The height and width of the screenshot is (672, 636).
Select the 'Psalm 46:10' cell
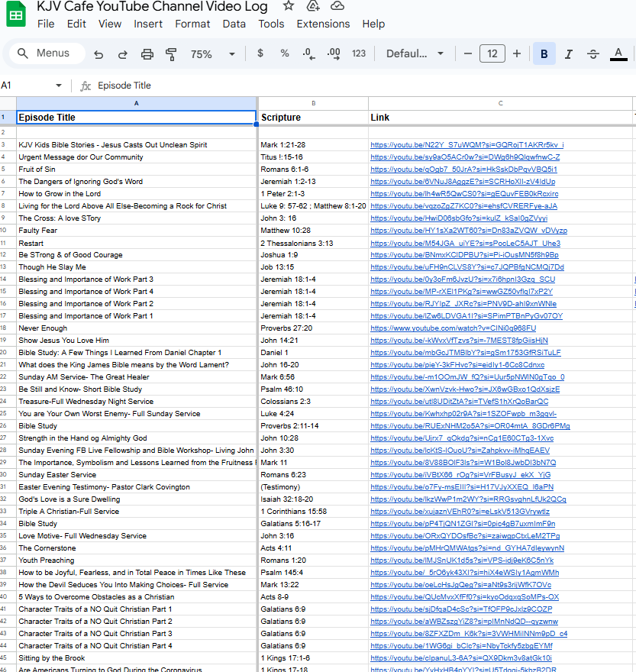point(313,389)
